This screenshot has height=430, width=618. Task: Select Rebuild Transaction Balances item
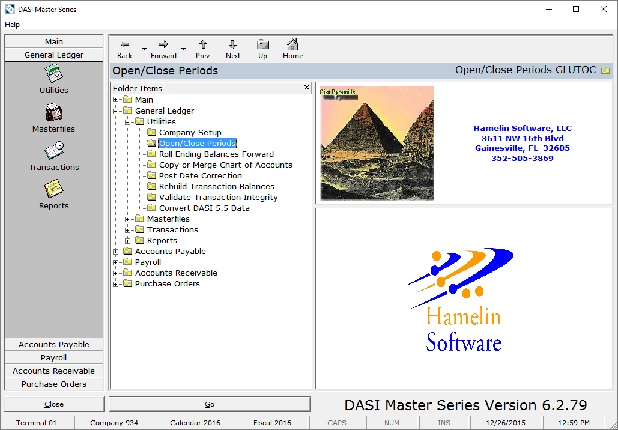(217, 186)
